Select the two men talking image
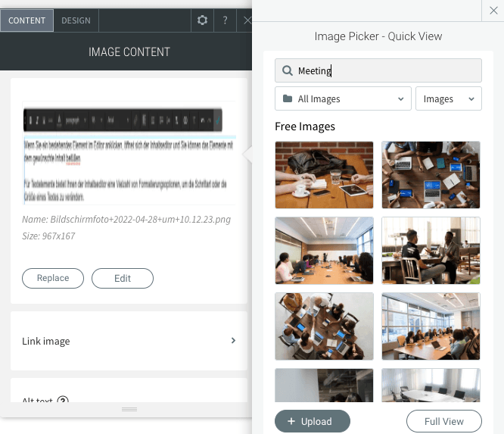Screen dimensions: 504x434 pyautogui.click(x=431, y=250)
